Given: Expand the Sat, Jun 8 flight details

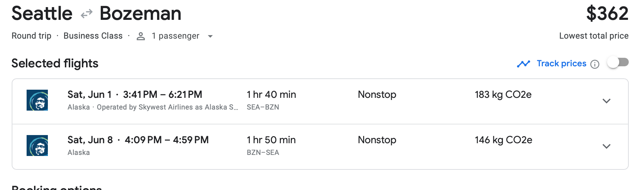Looking at the screenshot, I should coord(606,146).
